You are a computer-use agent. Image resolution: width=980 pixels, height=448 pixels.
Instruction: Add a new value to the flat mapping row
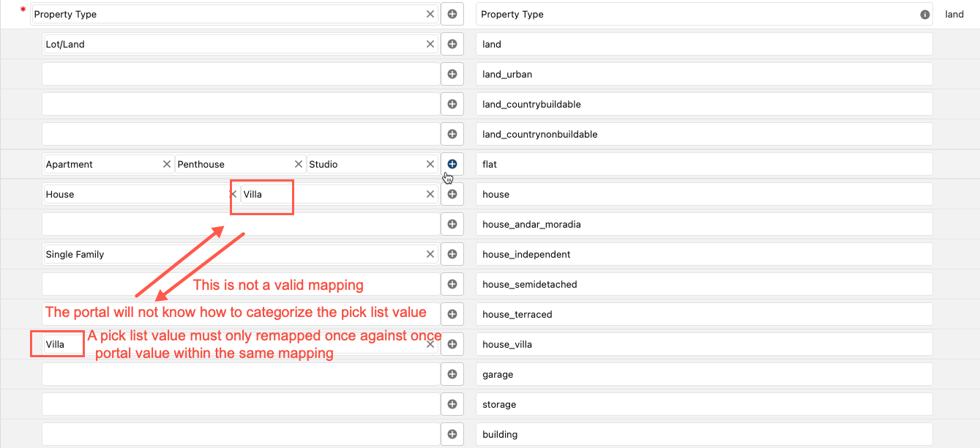pyautogui.click(x=452, y=164)
